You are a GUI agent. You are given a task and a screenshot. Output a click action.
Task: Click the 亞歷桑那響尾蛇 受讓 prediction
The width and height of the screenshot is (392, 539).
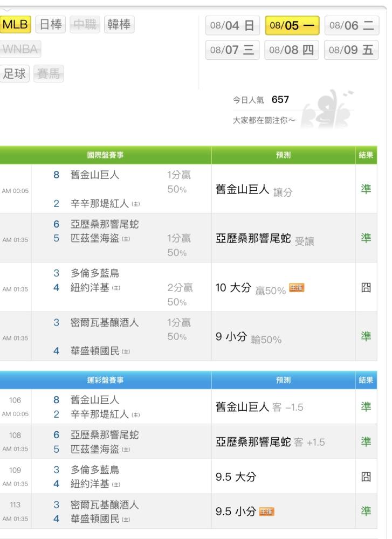(x=265, y=239)
